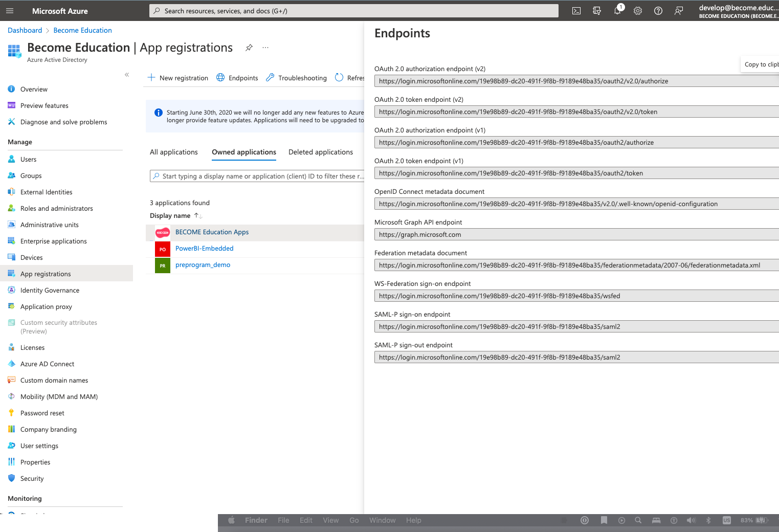Collapse the left navigation menu
The height and width of the screenshot is (532, 779).
click(127, 75)
